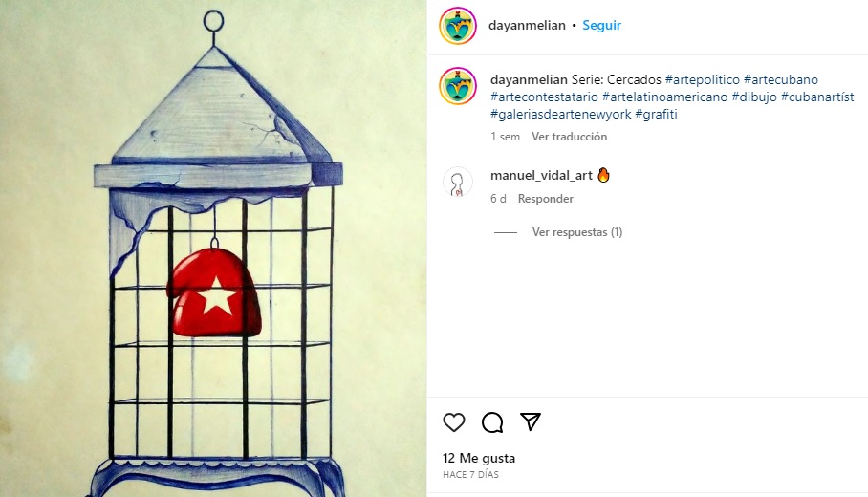868x497 pixels.
Task: Follow the account using Seguir
Action: 601,26
